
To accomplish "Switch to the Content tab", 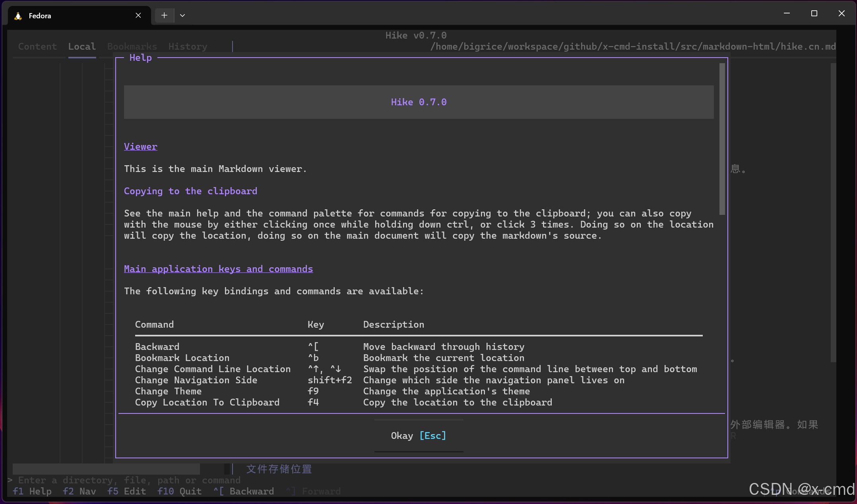I will point(37,46).
